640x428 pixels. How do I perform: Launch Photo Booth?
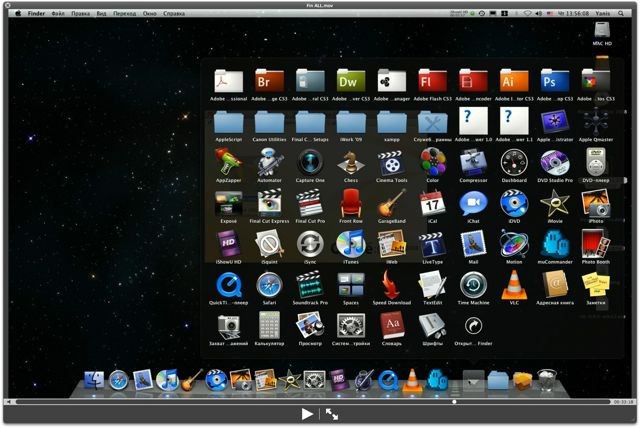(596, 244)
